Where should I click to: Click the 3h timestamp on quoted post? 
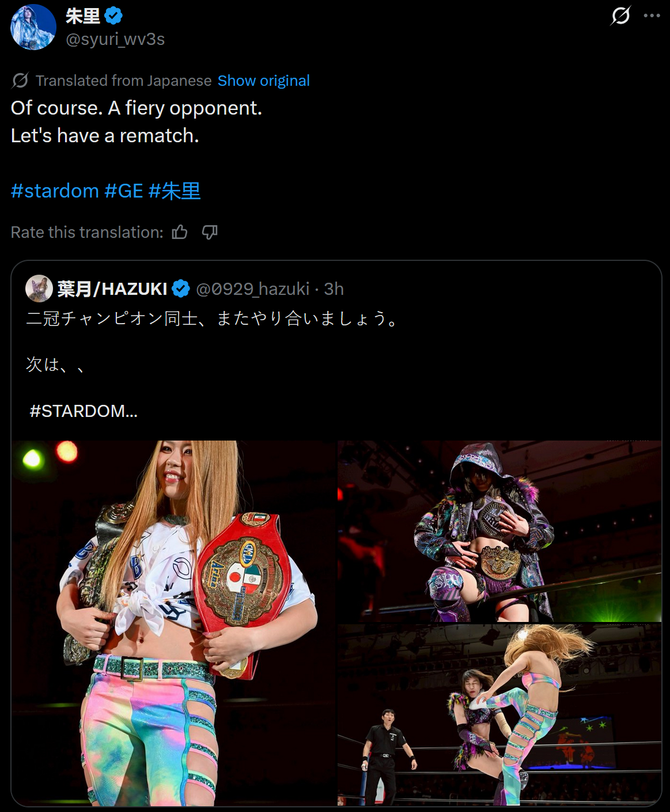coord(334,289)
